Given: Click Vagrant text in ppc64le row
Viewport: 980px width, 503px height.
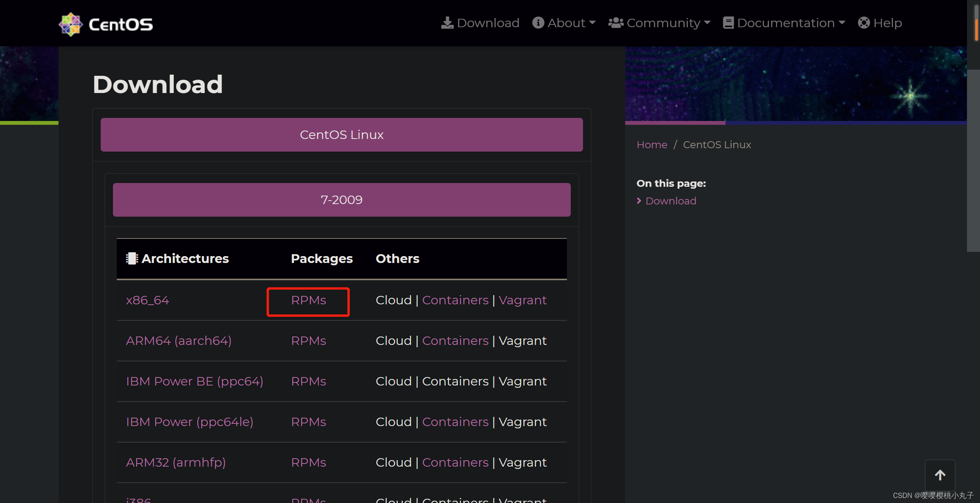Looking at the screenshot, I should coord(523,422).
